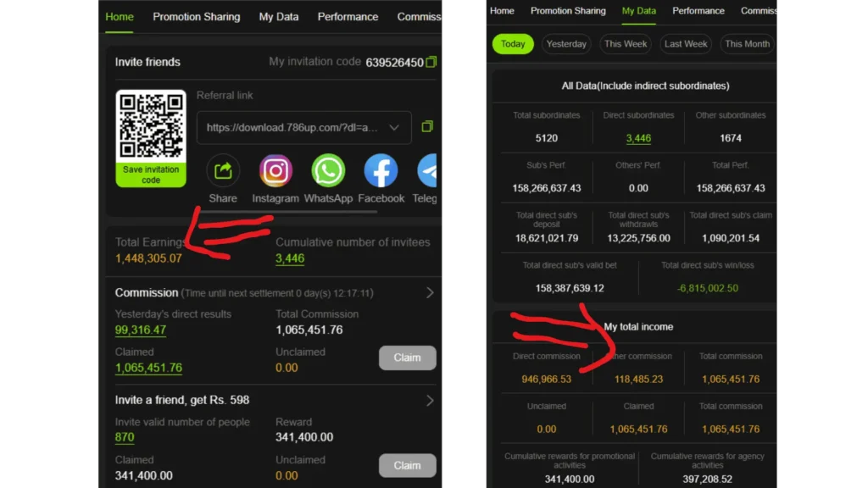Select the Today filter pill
The height and width of the screenshot is (488, 868).
pos(513,44)
